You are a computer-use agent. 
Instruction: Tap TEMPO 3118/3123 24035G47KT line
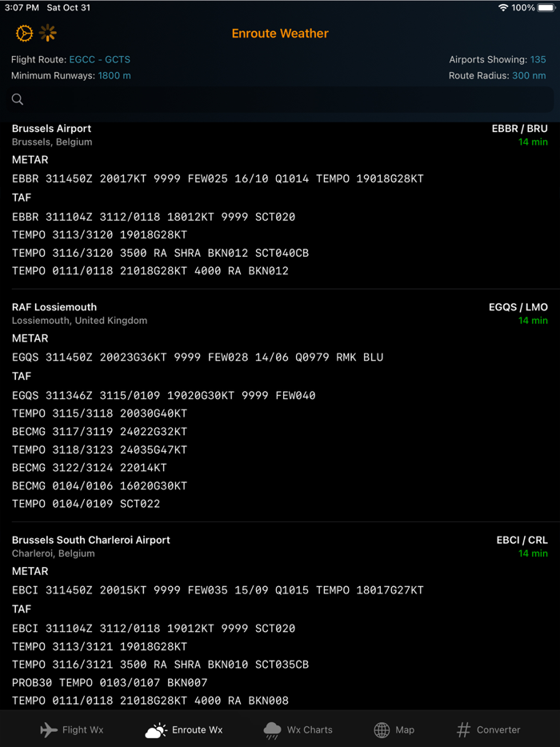tap(100, 449)
